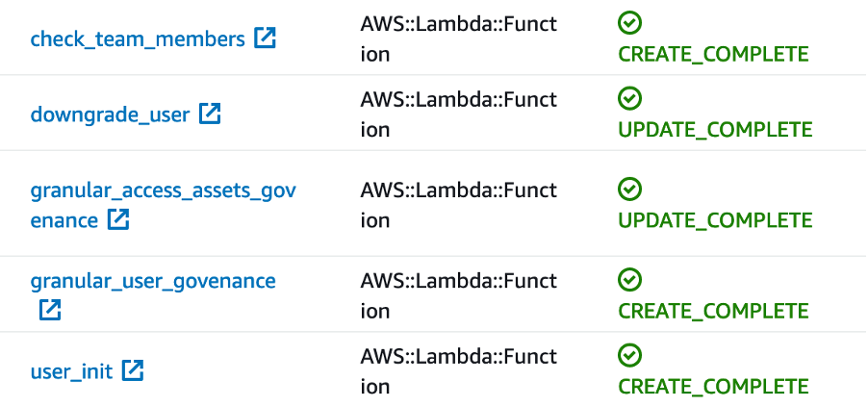The height and width of the screenshot is (406, 868).
Task: Click external link icon beside user_init
Action: tap(134, 369)
